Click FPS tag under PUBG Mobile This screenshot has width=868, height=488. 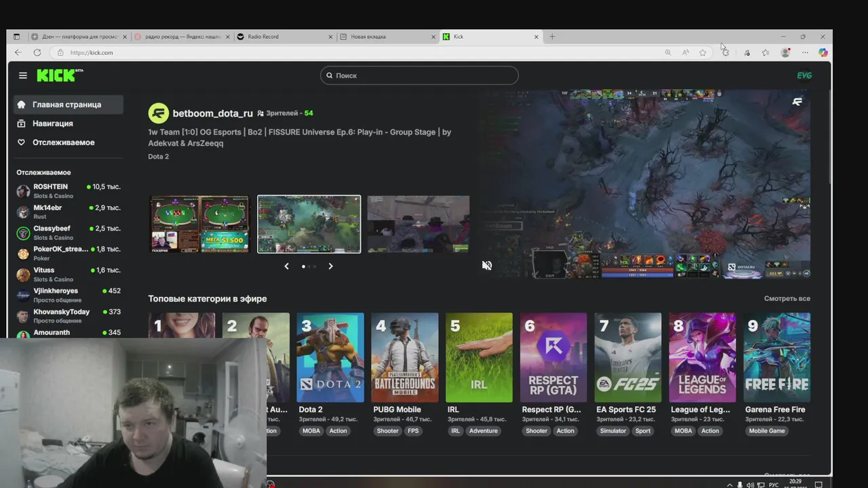[413, 431]
